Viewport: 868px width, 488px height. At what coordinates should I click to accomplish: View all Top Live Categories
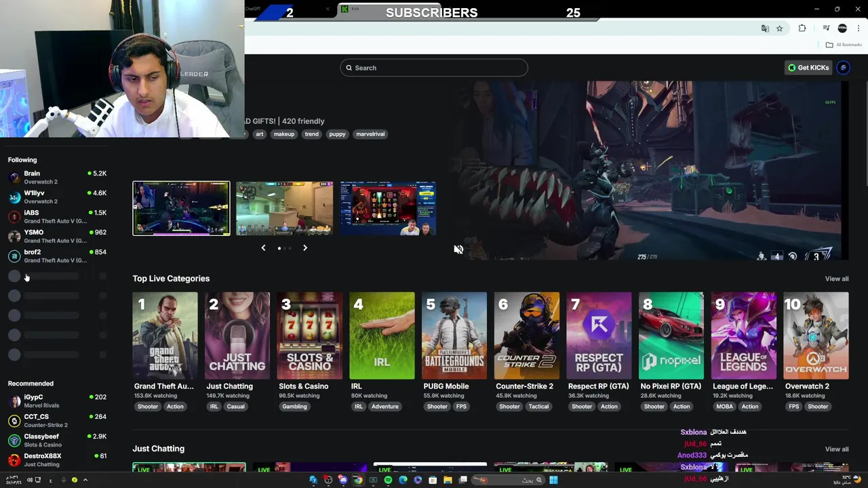click(x=836, y=279)
